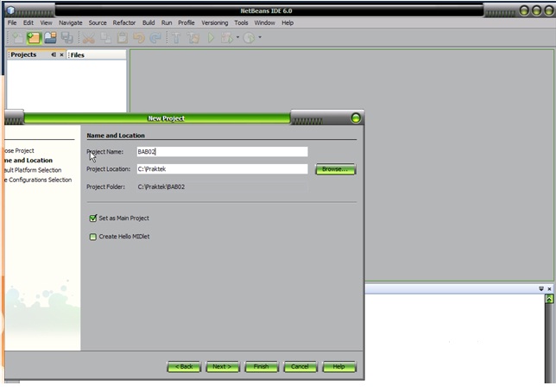Open the Refactor menu
Viewport: 556px width, 392px height.
click(124, 22)
